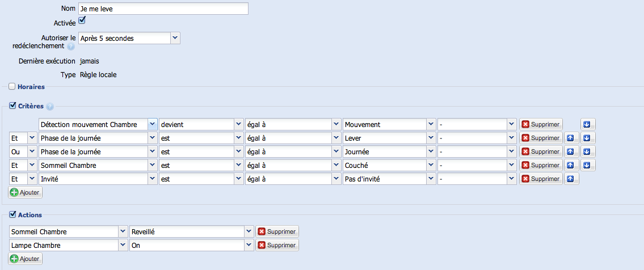Move the Sommeil Chambre criterion down
644x270 pixels.
tap(588, 166)
